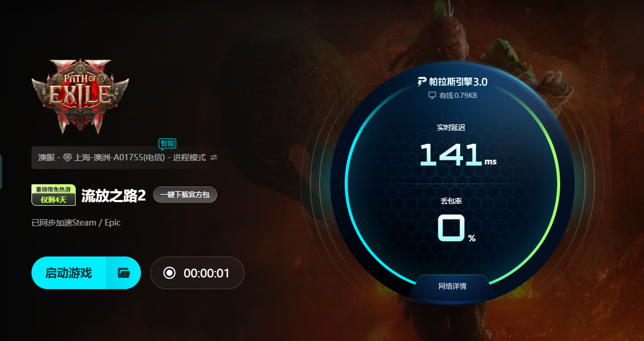644x341 pixels.
Task: Click the 重磅限免热游 仅剩4天 badge
Action: pos(54,195)
